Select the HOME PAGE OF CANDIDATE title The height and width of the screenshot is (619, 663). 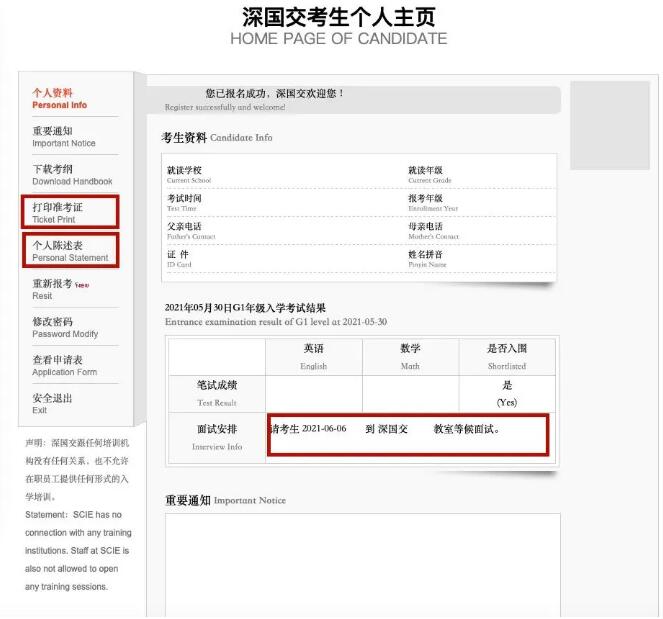[339, 38]
